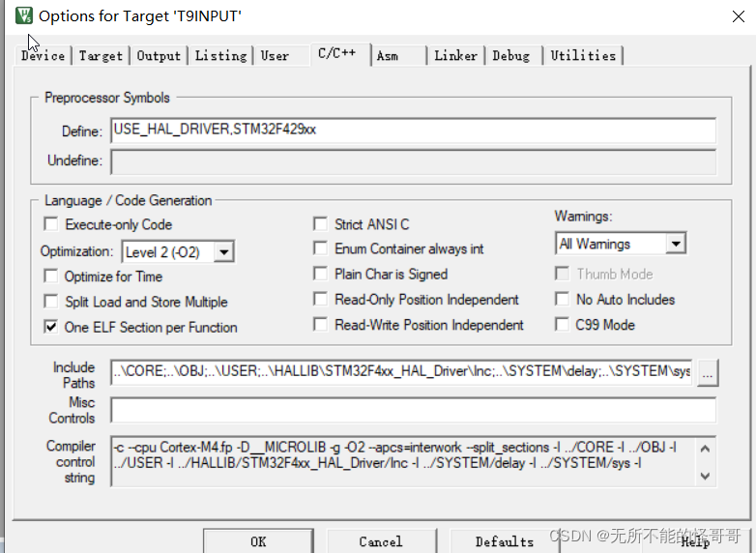This screenshot has width=756, height=553.
Task: Click the Misc Controls input field
Action: click(413, 410)
